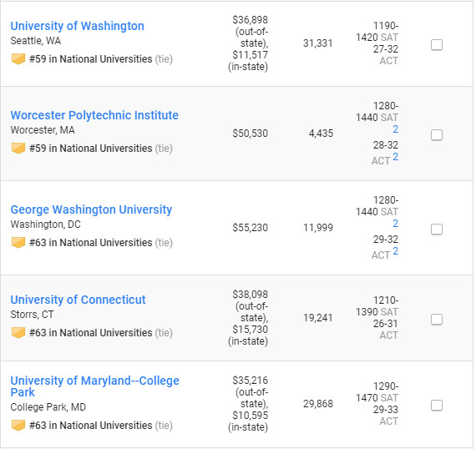Visit the George Washington University page
Screen dimensions: 476x449
click(x=91, y=209)
